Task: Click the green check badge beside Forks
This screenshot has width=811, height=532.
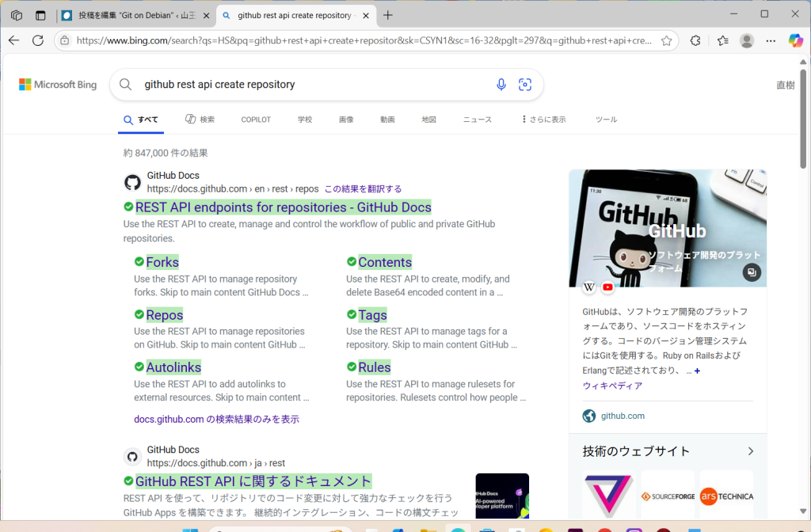Action: click(x=139, y=261)
